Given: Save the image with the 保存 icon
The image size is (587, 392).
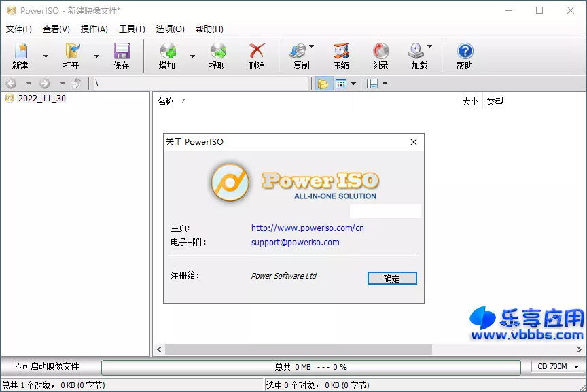Looking at the screenshot, I should point(122,56).
